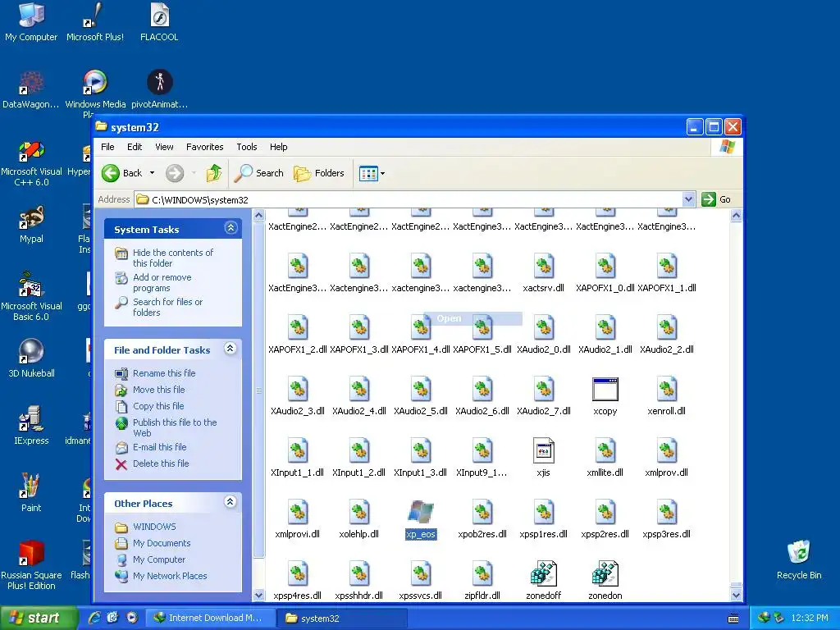840x630 pixels.
Task: Click the Go button beside address bar
Action: tap(716, 199)
